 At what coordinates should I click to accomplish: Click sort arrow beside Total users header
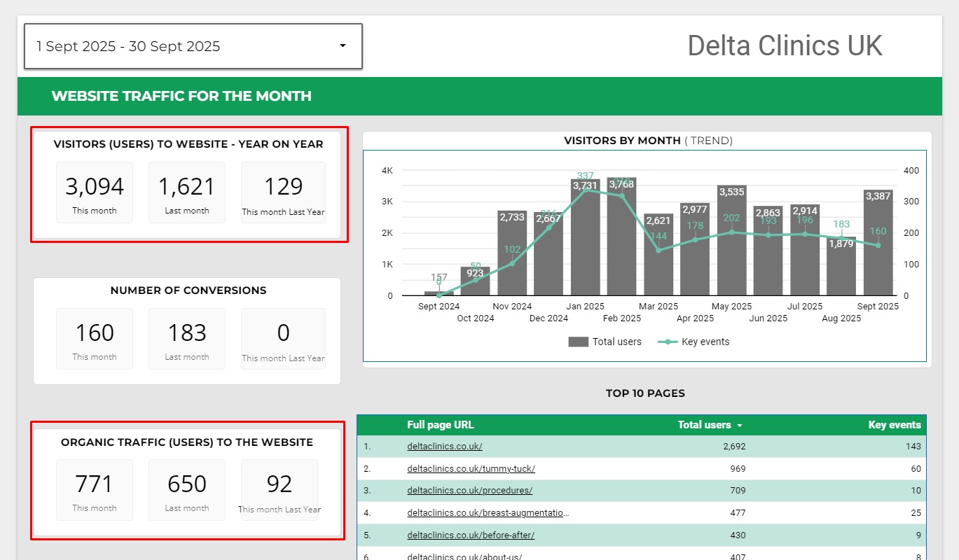pyautogui.click(x=739, y=426)
